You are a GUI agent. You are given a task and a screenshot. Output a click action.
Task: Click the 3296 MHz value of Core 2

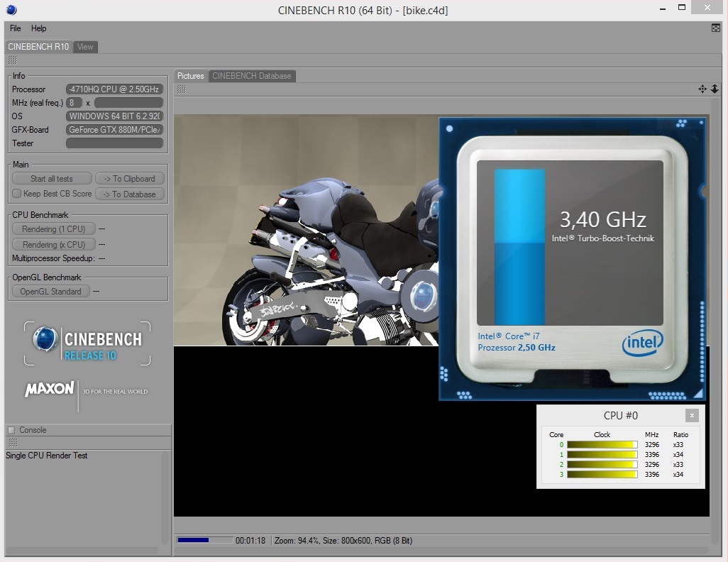point(652,465)
